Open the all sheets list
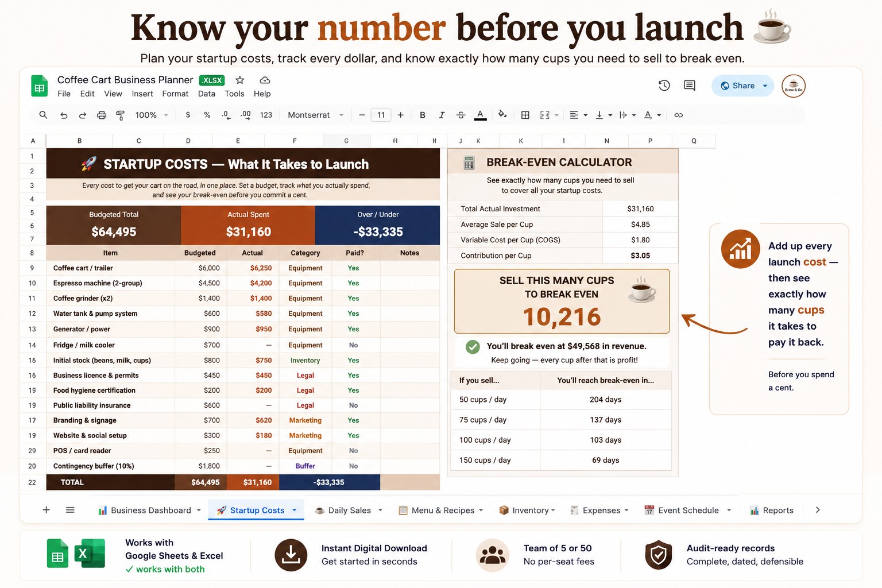 70,510
